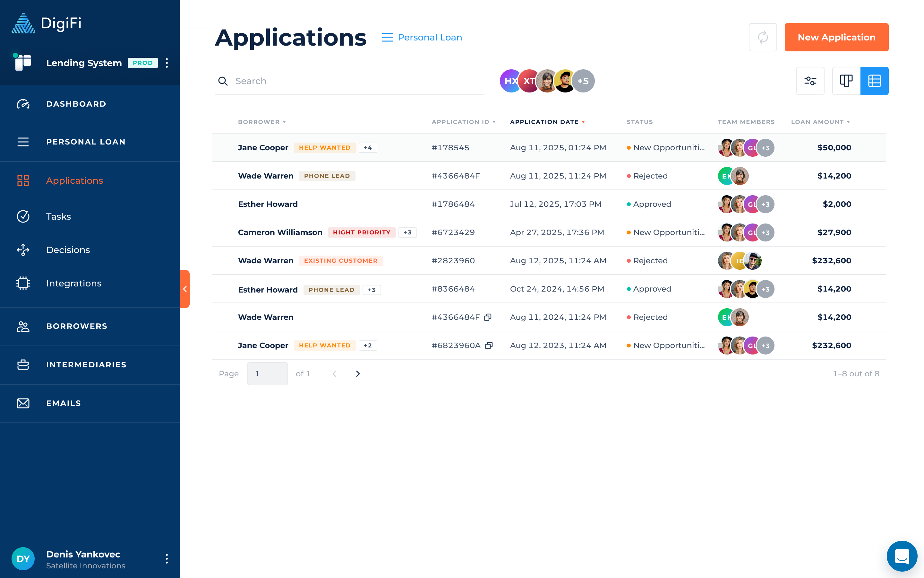Click the Decisions branching icon
The height and width of the screenshot is (578, 924).
click(x=23, y=250)
